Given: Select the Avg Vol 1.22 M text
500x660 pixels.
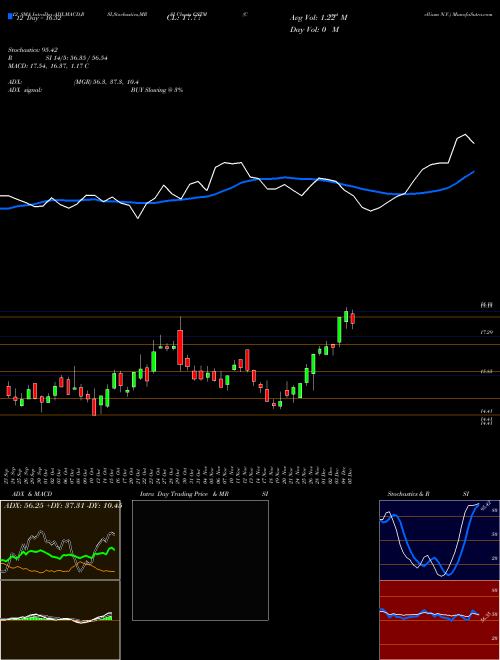Looking at the screenshot, I should click(x=319, y=18).
